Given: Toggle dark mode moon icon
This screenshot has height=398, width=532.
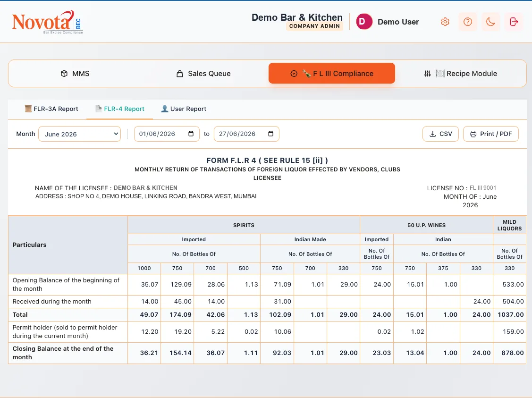Looking at the screenshot, I should 490,22.
